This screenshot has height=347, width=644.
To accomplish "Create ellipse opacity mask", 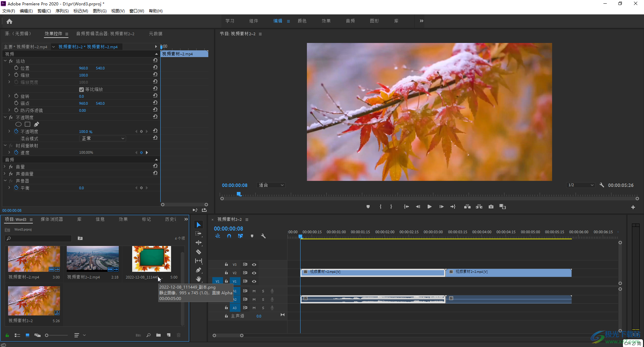I will pos(18,124).
